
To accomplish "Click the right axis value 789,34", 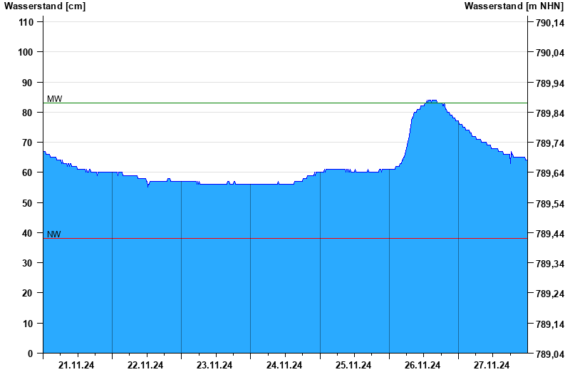I will click(550, 264).
